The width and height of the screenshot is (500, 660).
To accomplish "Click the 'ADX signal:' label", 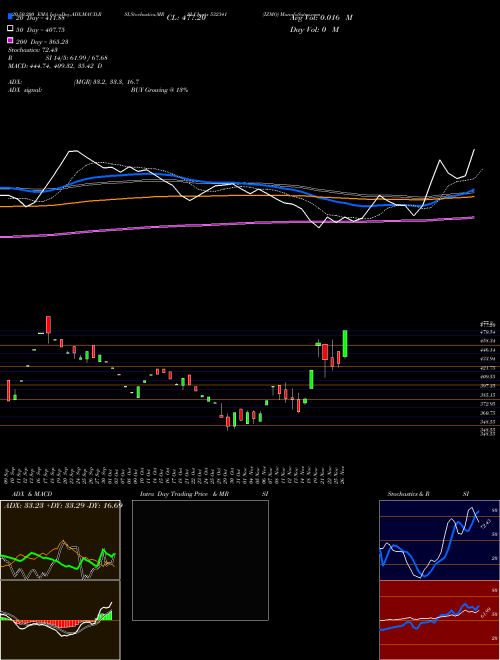I will point(25,90).
